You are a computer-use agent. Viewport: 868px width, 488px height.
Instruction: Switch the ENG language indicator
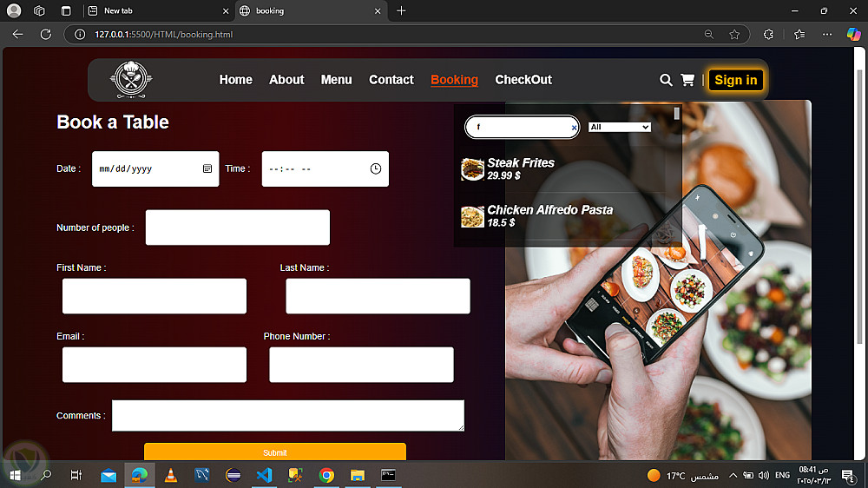click(x=782, y=475)
